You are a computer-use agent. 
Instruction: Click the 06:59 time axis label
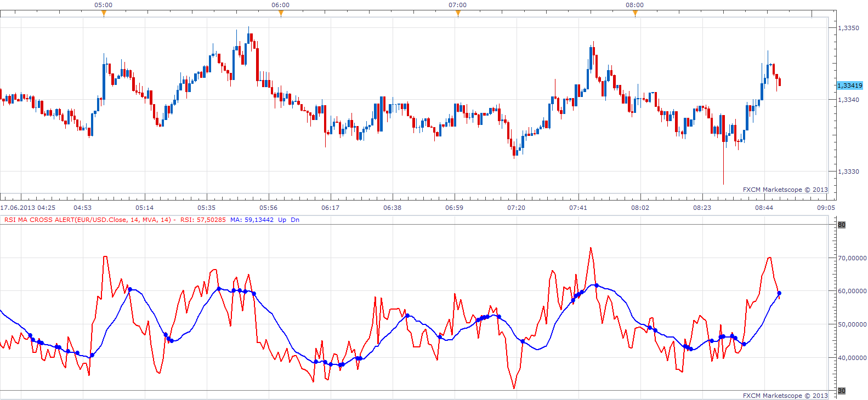pos(455,208)
